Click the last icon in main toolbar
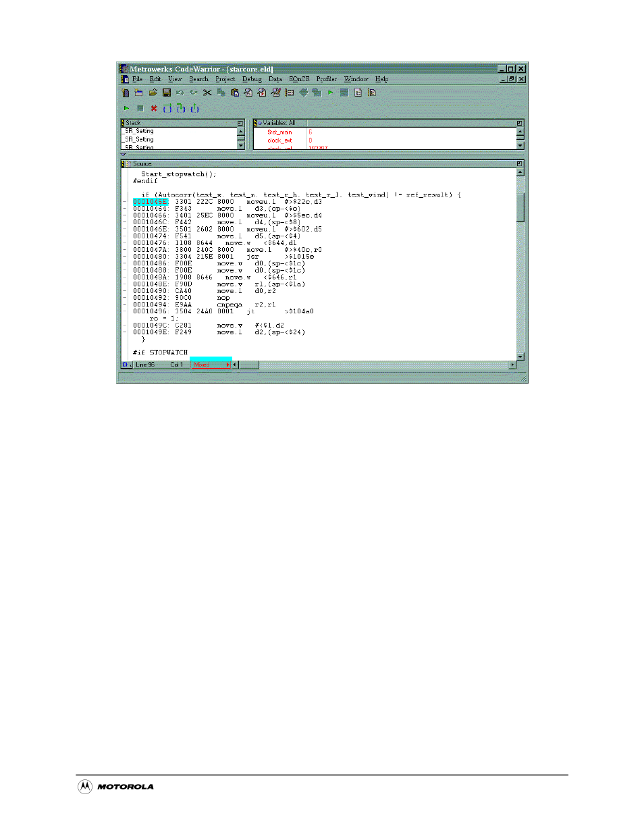Viewport: 644px width, 834px height. pyautogui.click(x=371, y=93)
